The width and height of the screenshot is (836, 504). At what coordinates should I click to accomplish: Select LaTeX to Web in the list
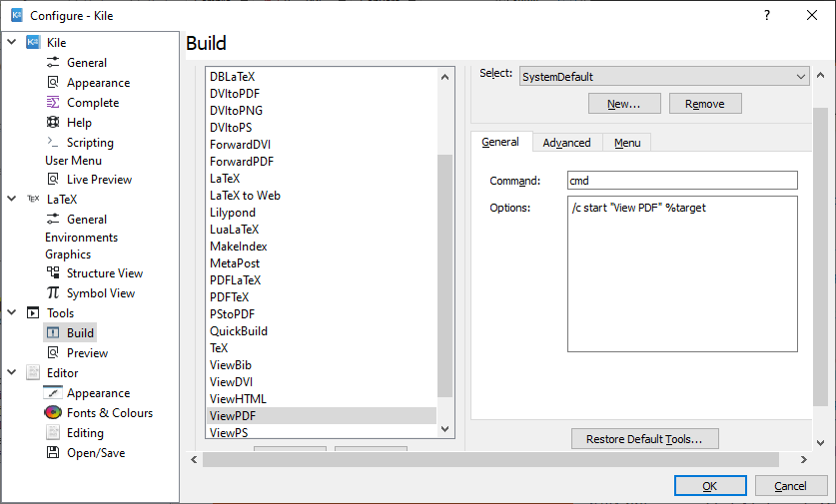[x=322, y=195]
